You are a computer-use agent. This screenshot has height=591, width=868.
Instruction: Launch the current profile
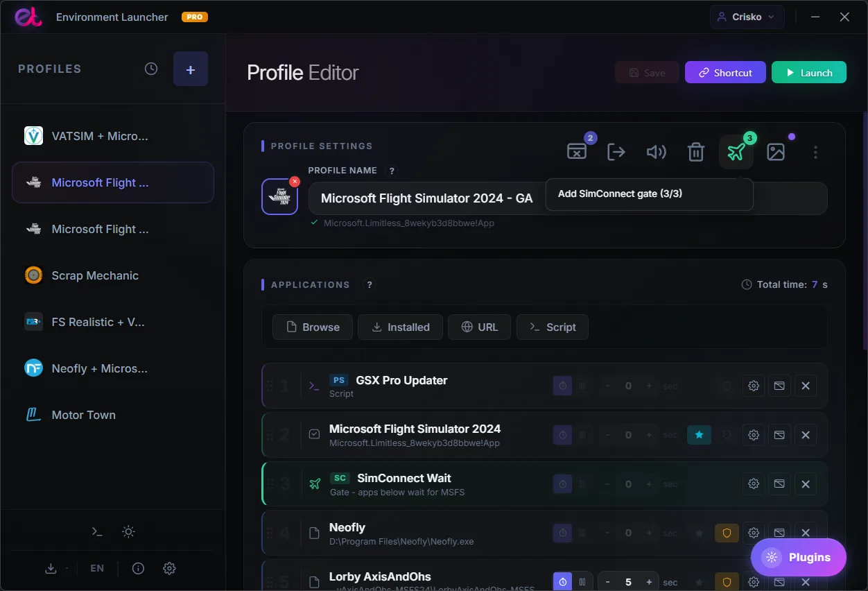pyautogui.click(x=809, y=72)
